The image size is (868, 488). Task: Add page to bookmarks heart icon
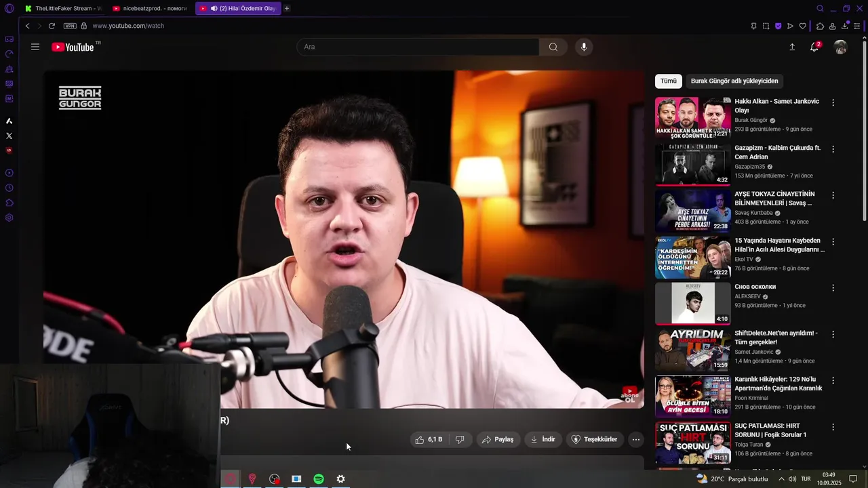click(803, 26)
